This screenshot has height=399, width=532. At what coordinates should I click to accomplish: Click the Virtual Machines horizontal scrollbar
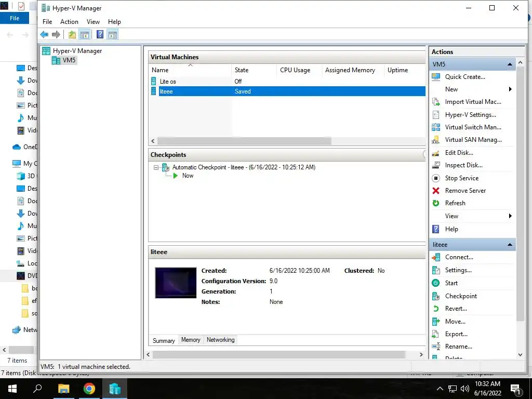[x=244, y=141]
